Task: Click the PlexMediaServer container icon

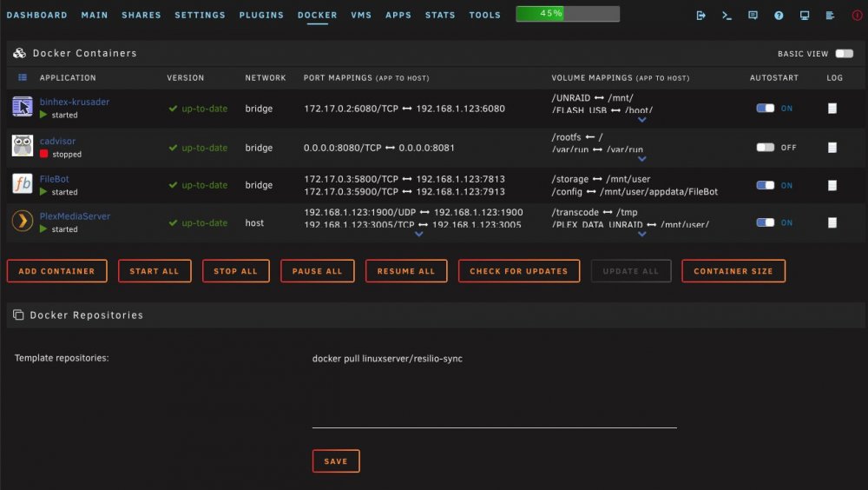Action: [23, 222]
